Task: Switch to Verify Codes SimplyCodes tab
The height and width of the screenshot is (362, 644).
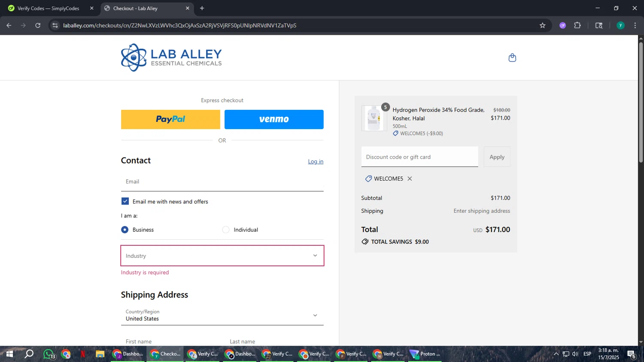Action: click(x=48, y=8)
